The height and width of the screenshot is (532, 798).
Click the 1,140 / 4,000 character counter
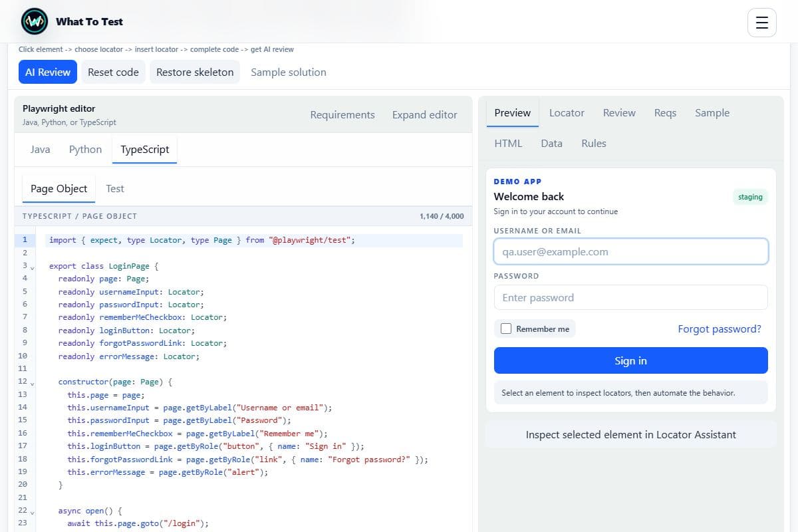pos(442,216)
